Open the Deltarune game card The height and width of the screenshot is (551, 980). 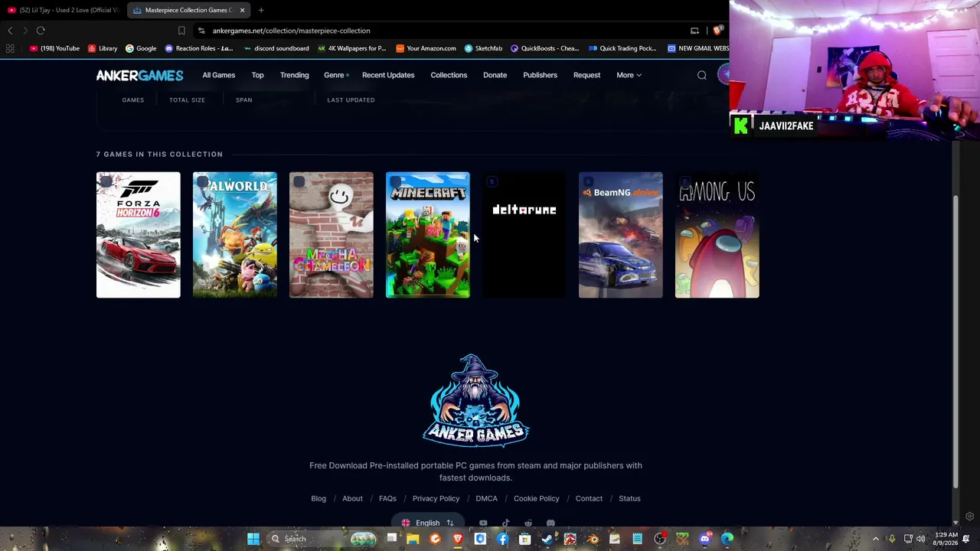524,235
